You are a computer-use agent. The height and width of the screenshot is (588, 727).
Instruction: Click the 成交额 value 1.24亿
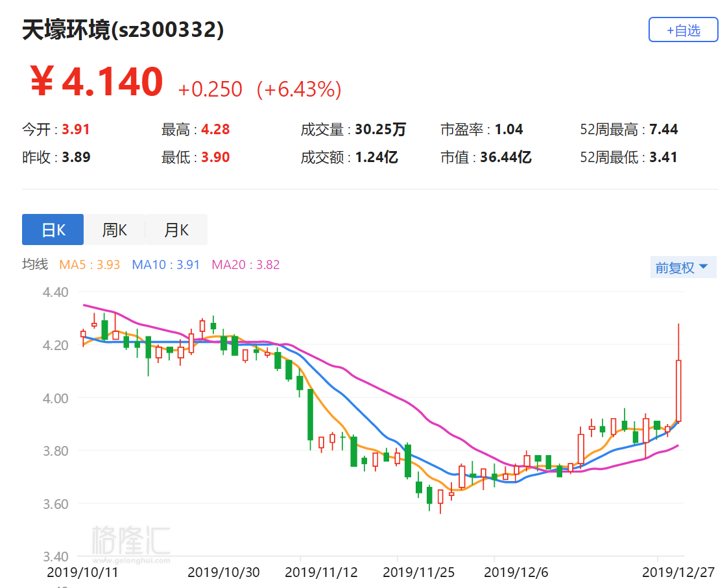(x=376, y=157)
